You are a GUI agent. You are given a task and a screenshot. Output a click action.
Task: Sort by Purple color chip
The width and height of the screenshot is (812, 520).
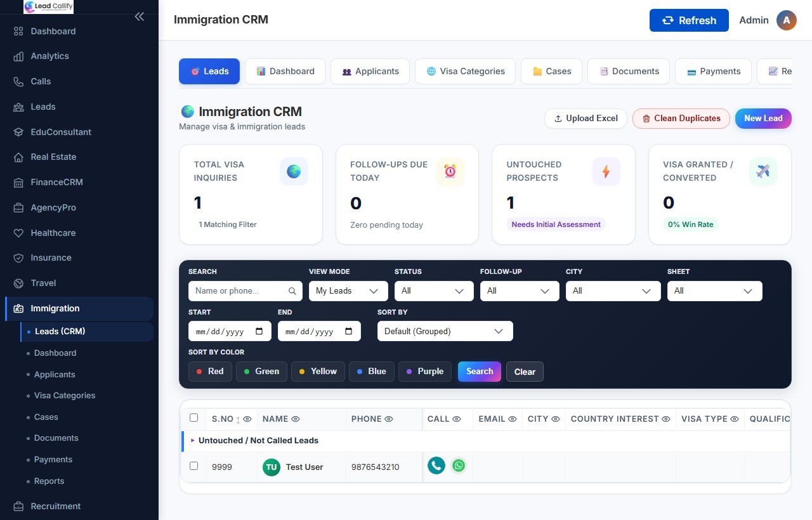pyautogui.click(x=425, y=372)
